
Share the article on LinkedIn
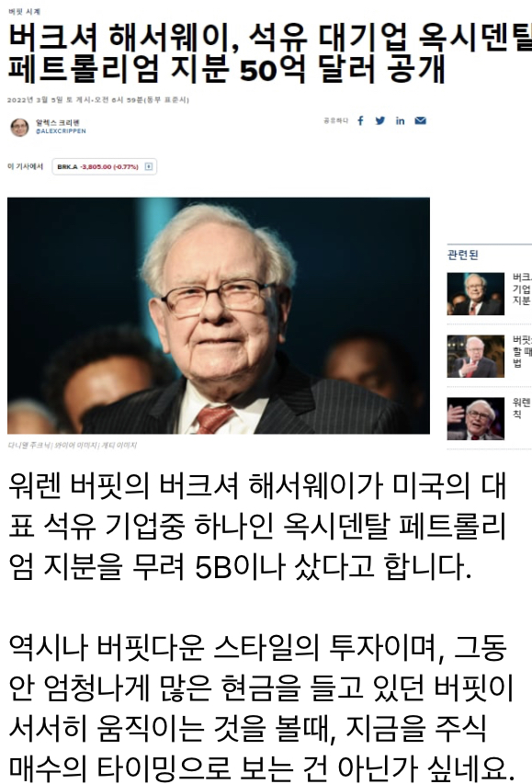tap(400, 120)
